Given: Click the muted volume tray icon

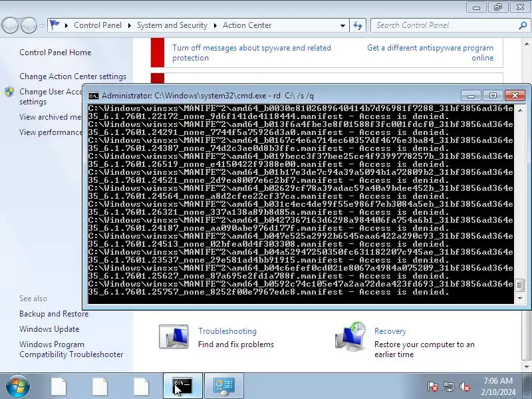Looking at the screenshot, I should point(465,386).
